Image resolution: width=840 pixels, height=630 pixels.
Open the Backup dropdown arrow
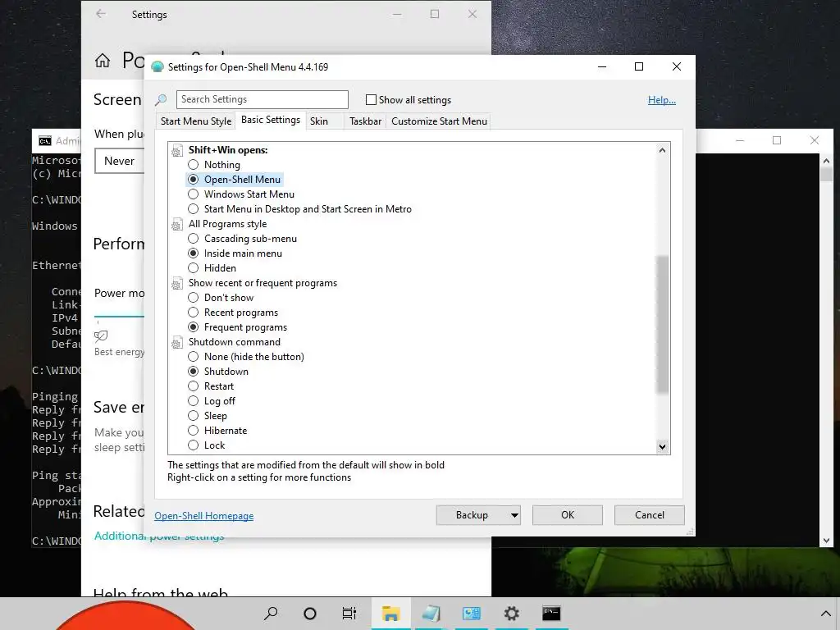point(514,515)
